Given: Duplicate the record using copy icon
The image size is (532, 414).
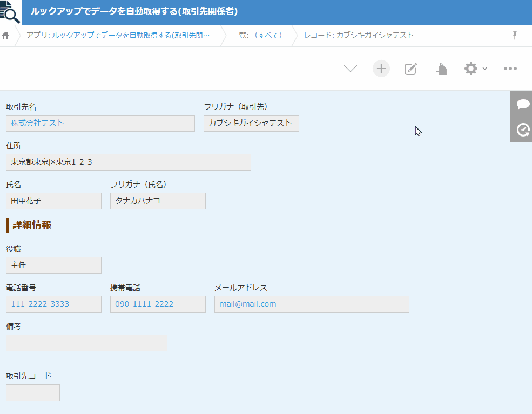Looking at the screenshot, I should tap(441, 69).
